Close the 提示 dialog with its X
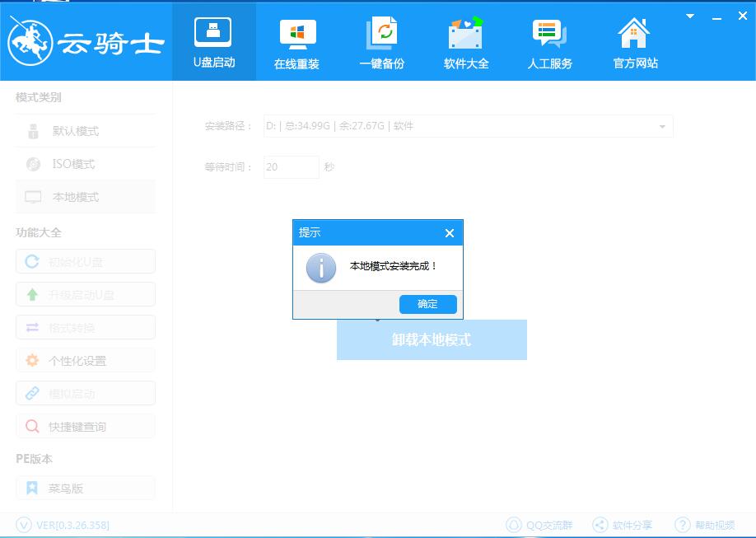 click(x=450, y=233)
